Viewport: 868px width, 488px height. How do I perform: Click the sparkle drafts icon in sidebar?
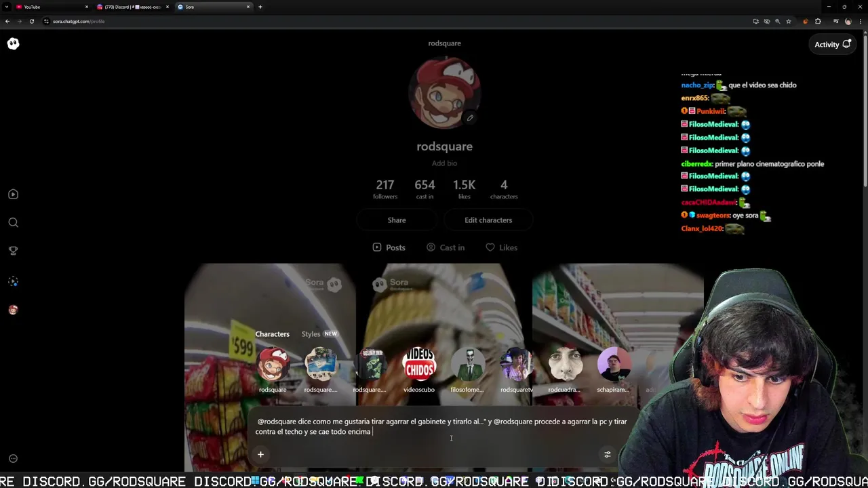[13, 281]
